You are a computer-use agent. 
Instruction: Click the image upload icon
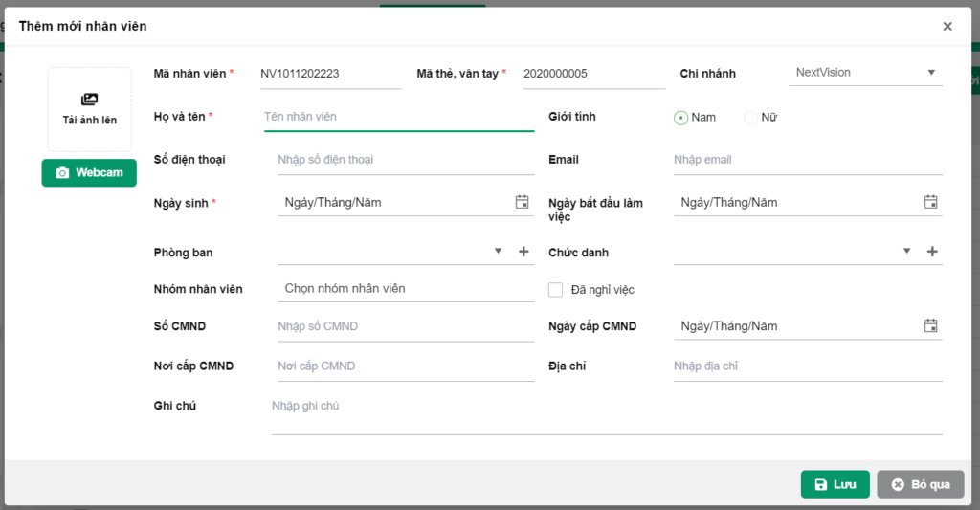[x=89, y=100]
